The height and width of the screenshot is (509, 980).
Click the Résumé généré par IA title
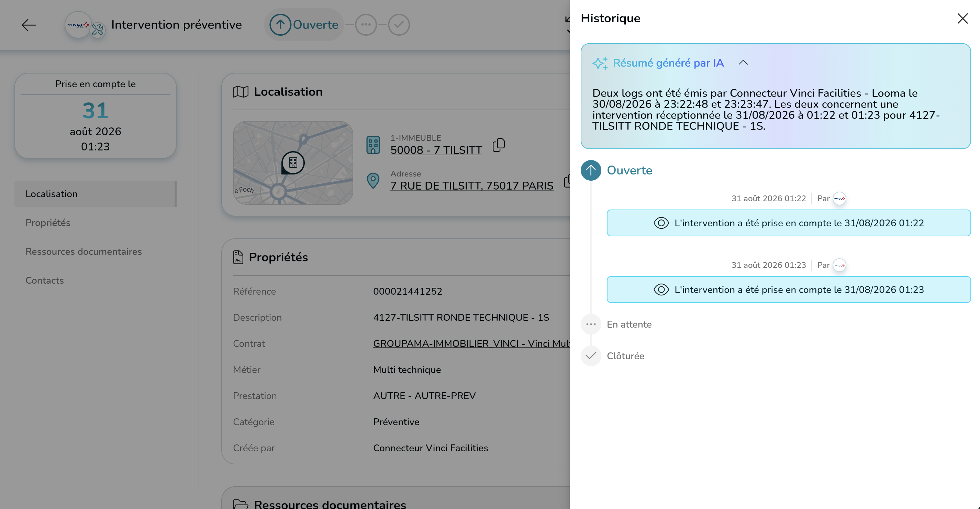[x=668, y=63]
